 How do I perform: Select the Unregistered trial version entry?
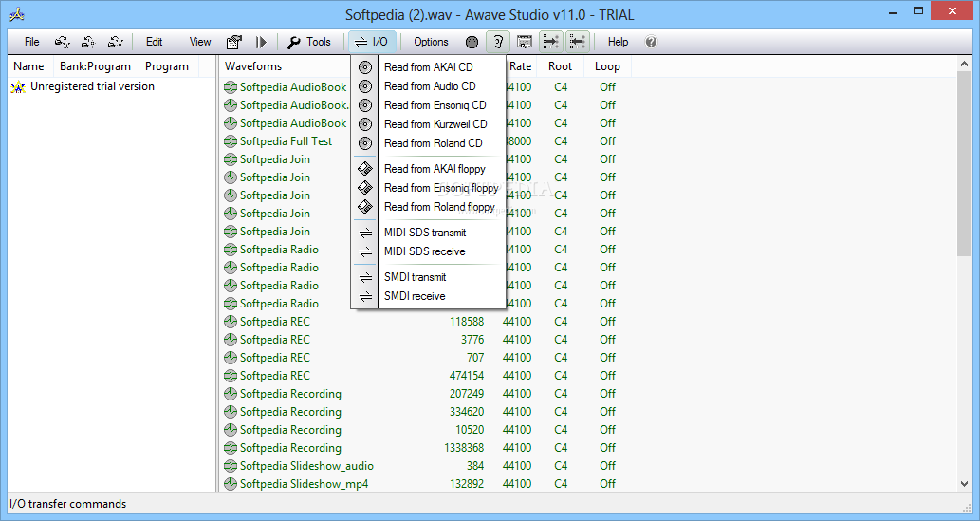point(93,86)
